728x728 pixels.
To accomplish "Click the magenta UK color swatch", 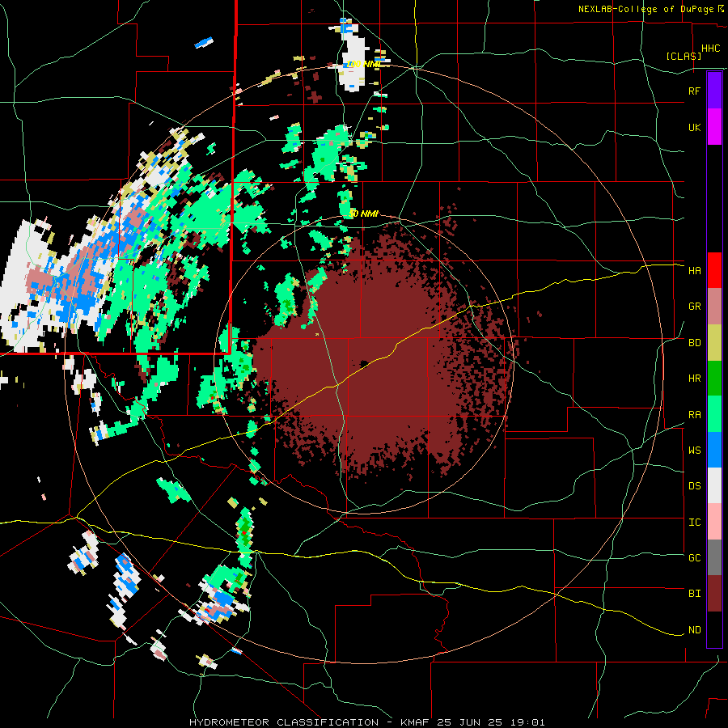I will click(x=714, y=127).
